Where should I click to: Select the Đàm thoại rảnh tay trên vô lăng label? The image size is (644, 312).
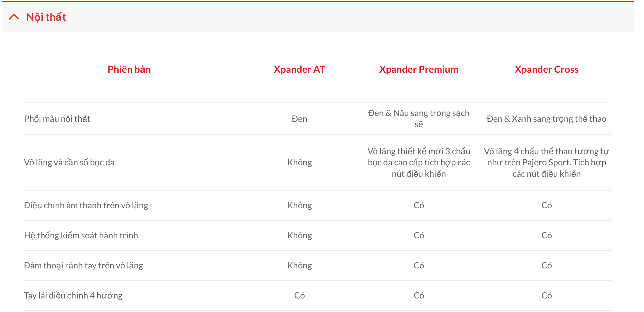[x=83, y=265]
